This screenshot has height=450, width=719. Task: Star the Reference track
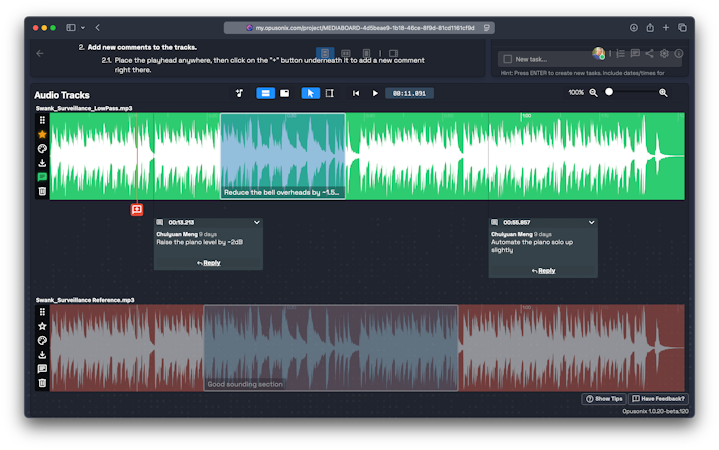(x=42, y=326)
